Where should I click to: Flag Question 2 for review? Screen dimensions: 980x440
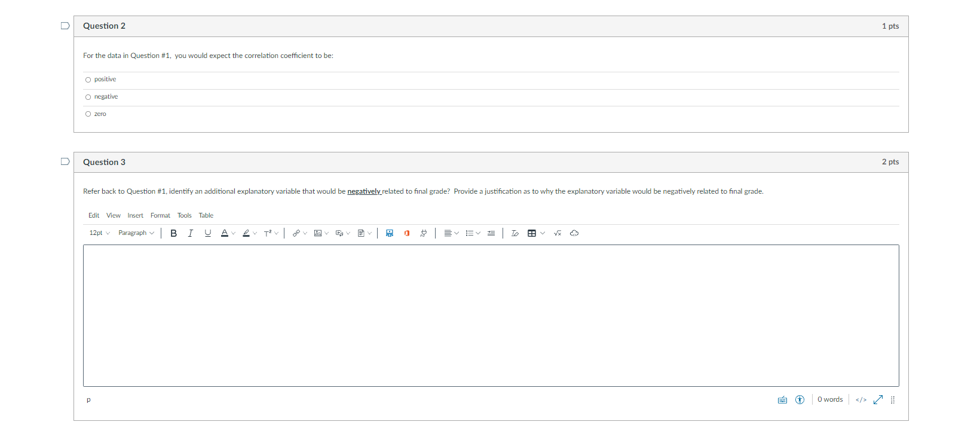(x=65, y=26)
